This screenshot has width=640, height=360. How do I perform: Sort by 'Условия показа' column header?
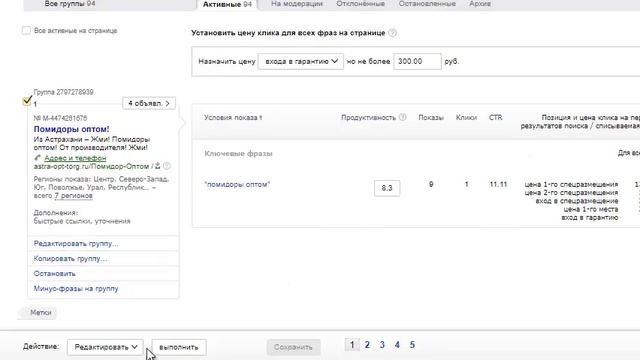(233, 118)
